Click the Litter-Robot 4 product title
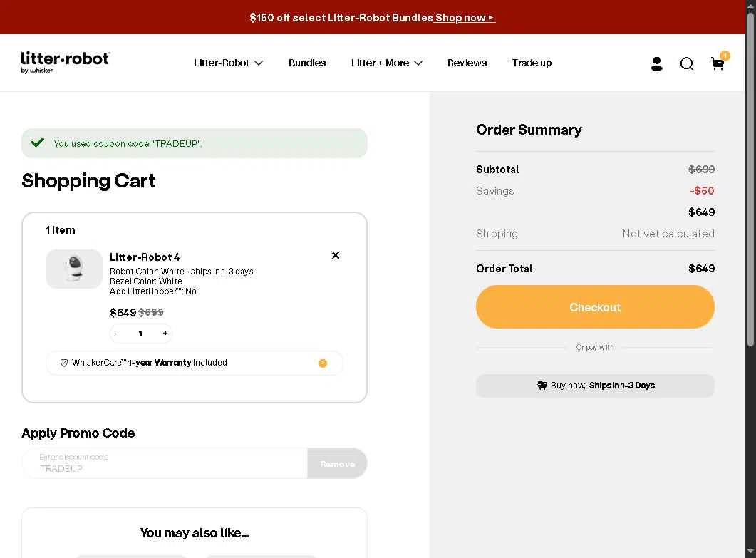Viewport: 756px width, 558px height. 145,257
